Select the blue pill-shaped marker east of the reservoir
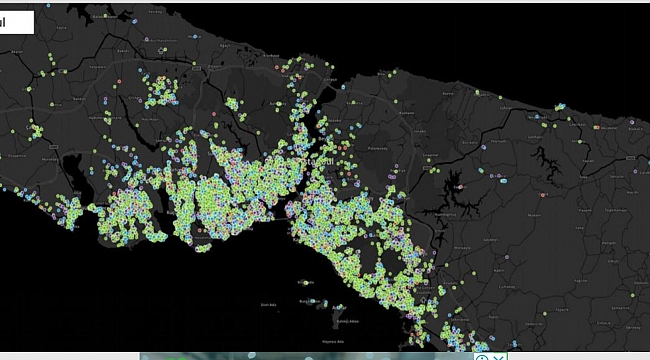 (x=503, y=181)
